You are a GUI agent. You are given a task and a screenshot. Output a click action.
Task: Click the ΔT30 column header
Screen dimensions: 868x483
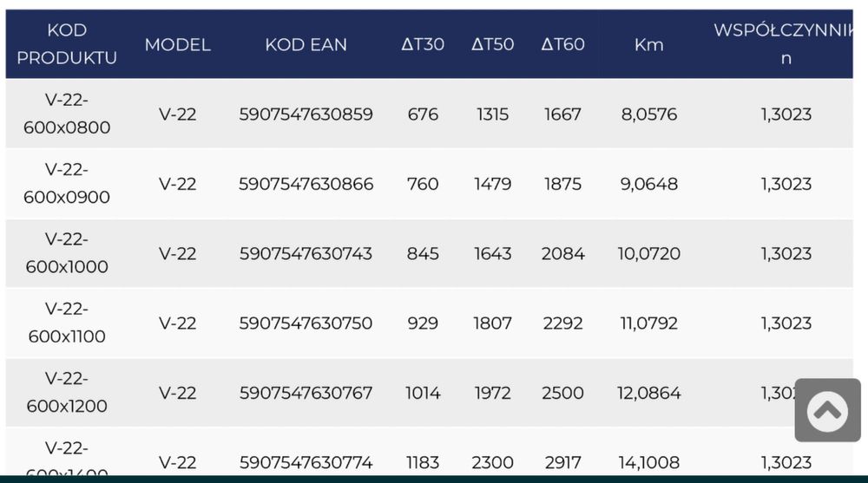pos(423,45)
